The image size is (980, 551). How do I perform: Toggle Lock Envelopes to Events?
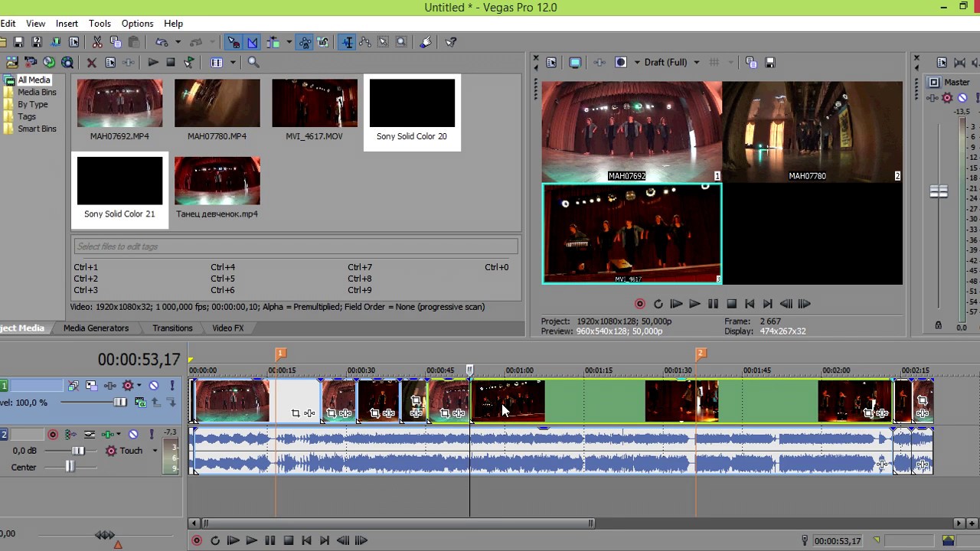[x=305, y=42]
